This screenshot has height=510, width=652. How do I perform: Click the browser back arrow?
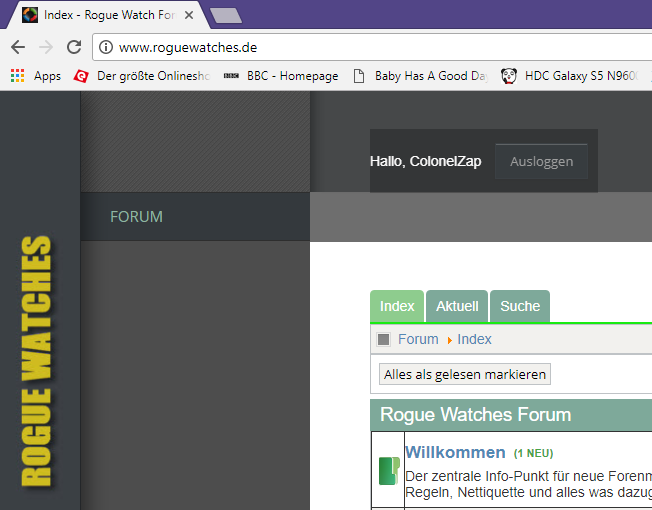coord(18,47)
